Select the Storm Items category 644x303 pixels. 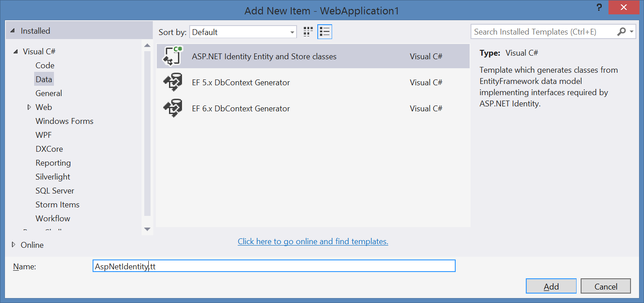pyautogui.click(x=58, y=204)
